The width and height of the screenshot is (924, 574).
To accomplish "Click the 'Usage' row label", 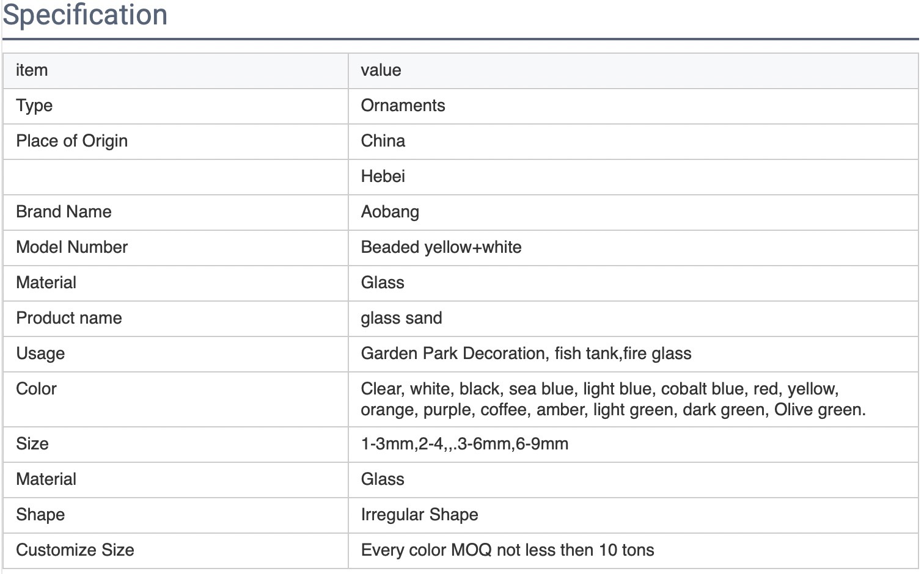I will pos(40,354).
